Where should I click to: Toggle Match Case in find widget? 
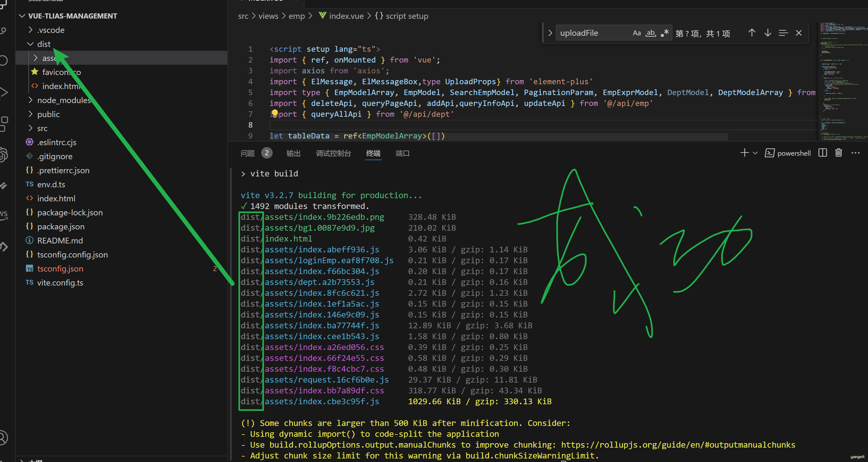click(636, 33)
